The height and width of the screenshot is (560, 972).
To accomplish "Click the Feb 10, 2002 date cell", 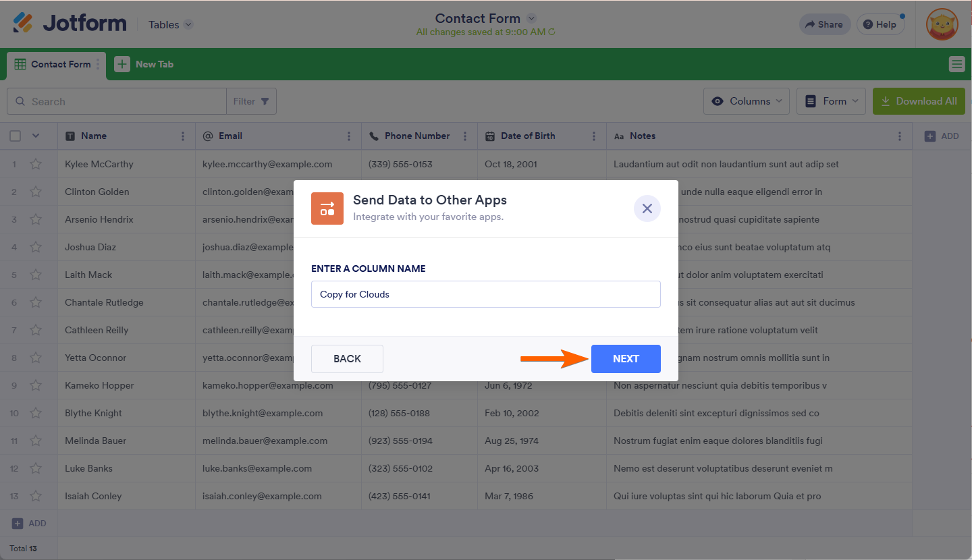I will pos(542,413).
